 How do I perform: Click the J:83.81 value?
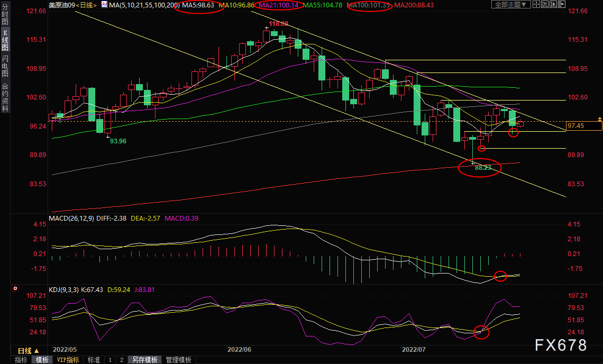point(144,290)
